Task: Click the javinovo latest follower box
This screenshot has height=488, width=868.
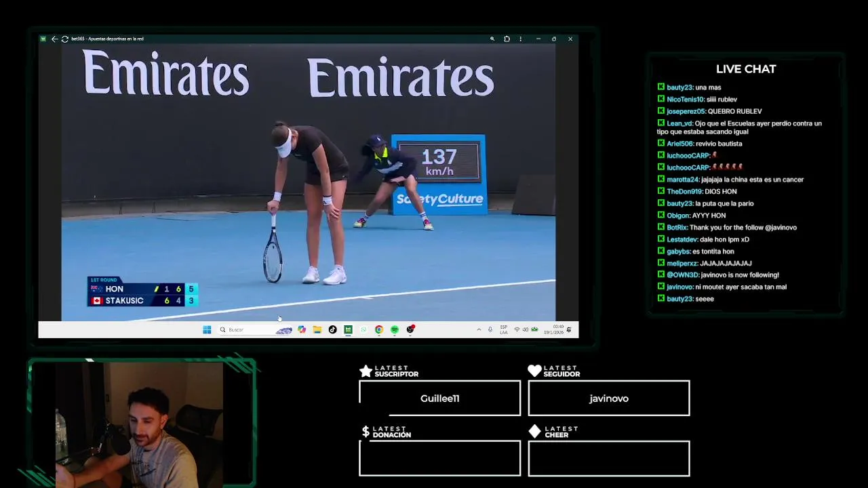Action: pos(609,398)
